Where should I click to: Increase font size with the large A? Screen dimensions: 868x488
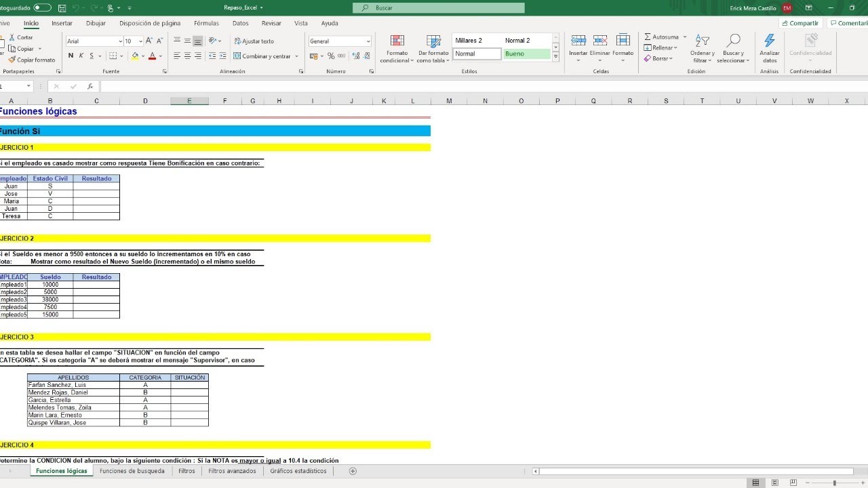[149, 41]
